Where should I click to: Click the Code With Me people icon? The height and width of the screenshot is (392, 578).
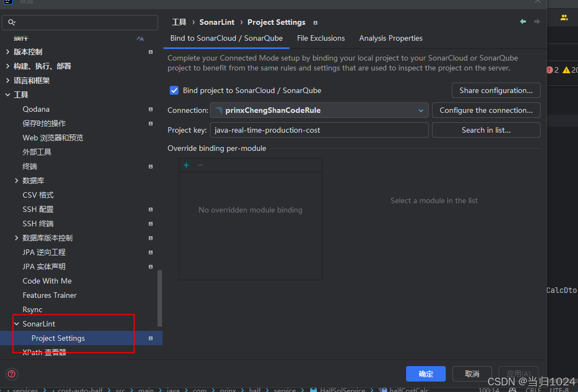pos(564,17)
